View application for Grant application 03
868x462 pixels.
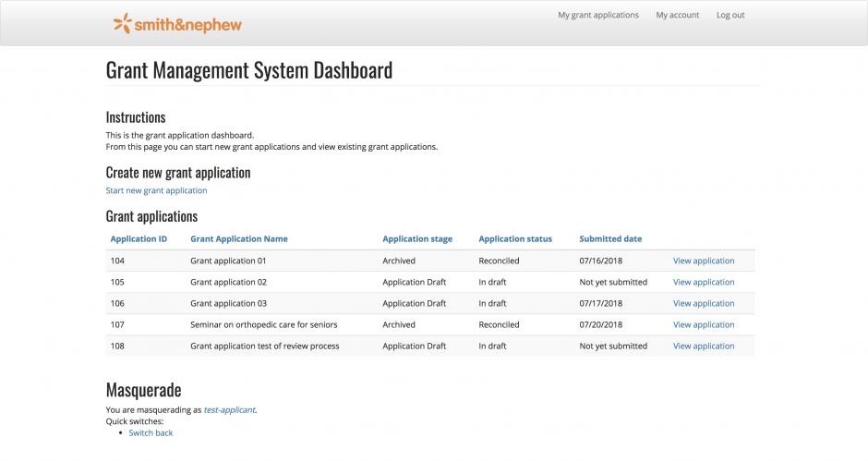click(x=703, y=303)
